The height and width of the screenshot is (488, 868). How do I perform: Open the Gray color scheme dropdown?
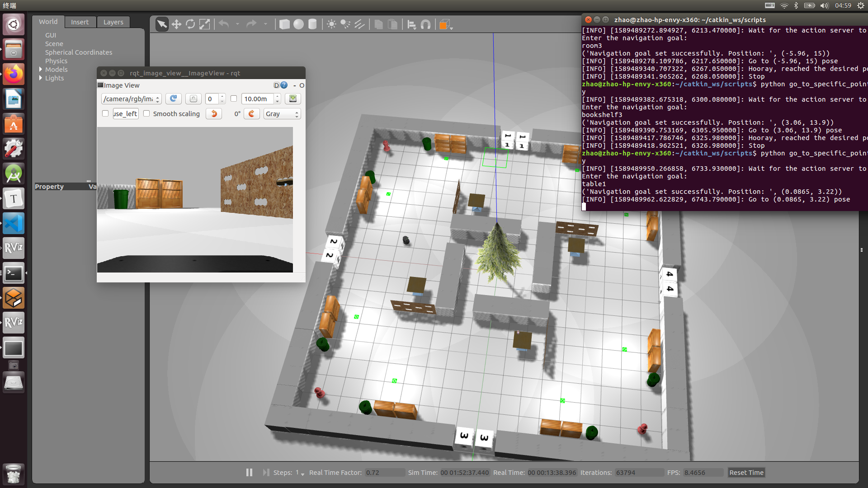(282, 114)
